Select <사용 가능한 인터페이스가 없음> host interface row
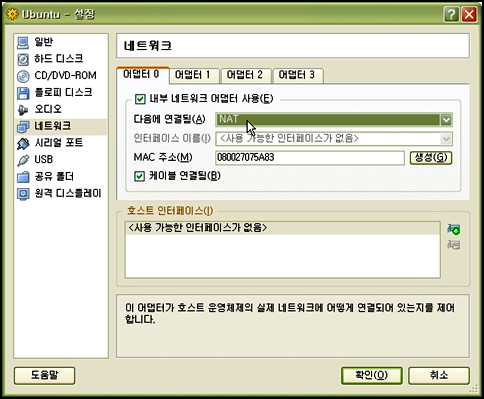This screenshot has height=399, width=484. 282,228
